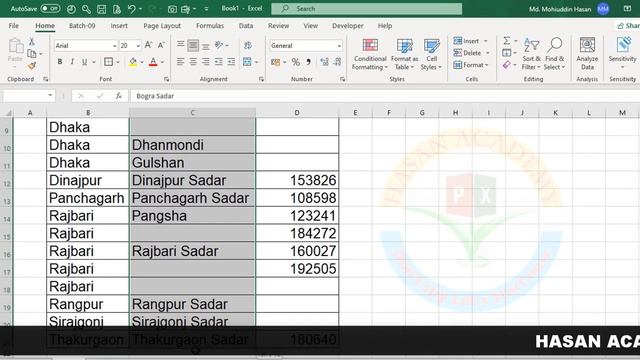640x360 pixels.
Task: Click the Insert Function fx icon
Action: 119,96
